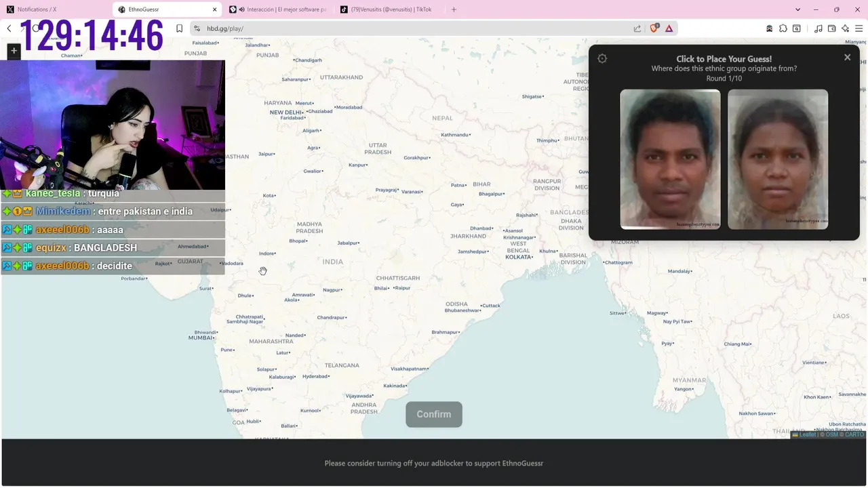Click the Round 1/10 text
The height and width of the screenshot is (488, 868).
click(x=724, y=79)
